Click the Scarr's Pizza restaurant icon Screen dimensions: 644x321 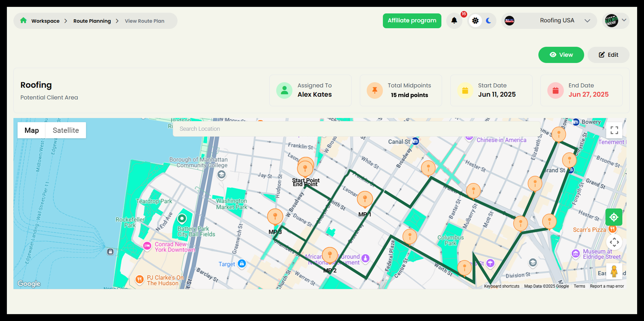612,228
